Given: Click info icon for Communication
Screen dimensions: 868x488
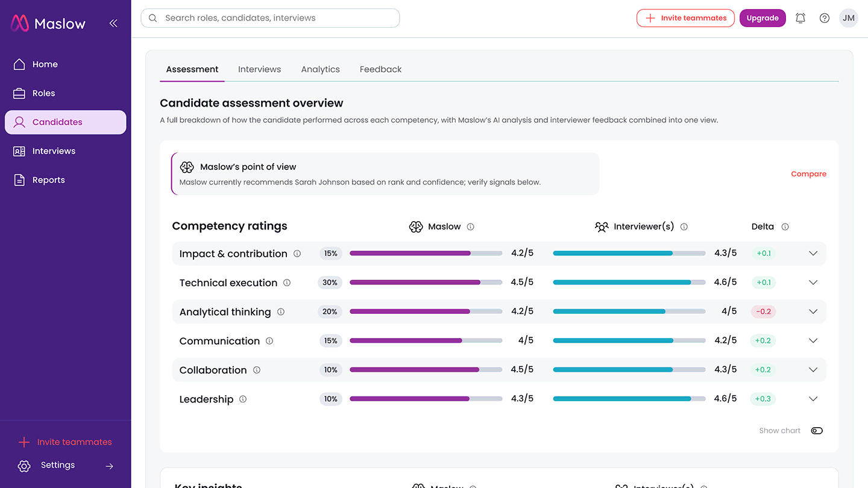Looking at the screenshot, I should point(269,341).
